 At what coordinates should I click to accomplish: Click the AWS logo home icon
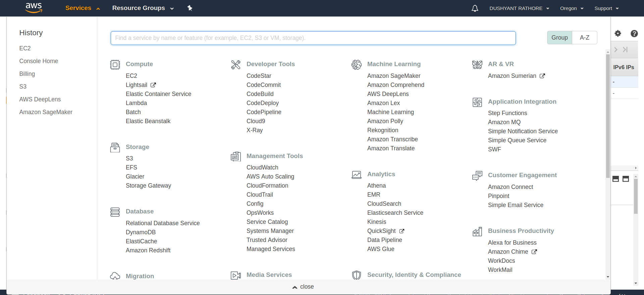coord(34,8)
